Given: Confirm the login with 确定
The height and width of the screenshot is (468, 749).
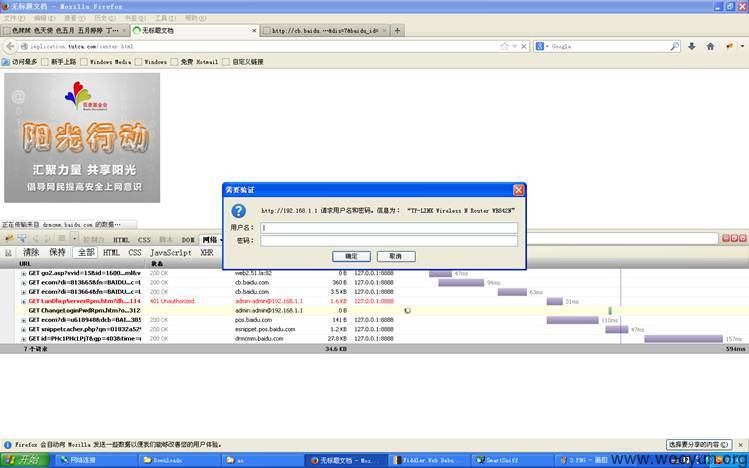Looking at the screenshot, I should click(351, 256).
